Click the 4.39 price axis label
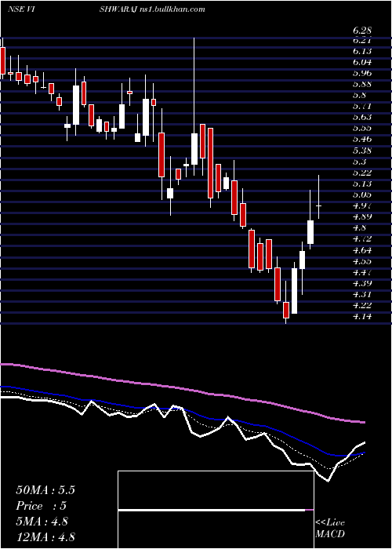This screenshot has width=392, height=549. 362,283
